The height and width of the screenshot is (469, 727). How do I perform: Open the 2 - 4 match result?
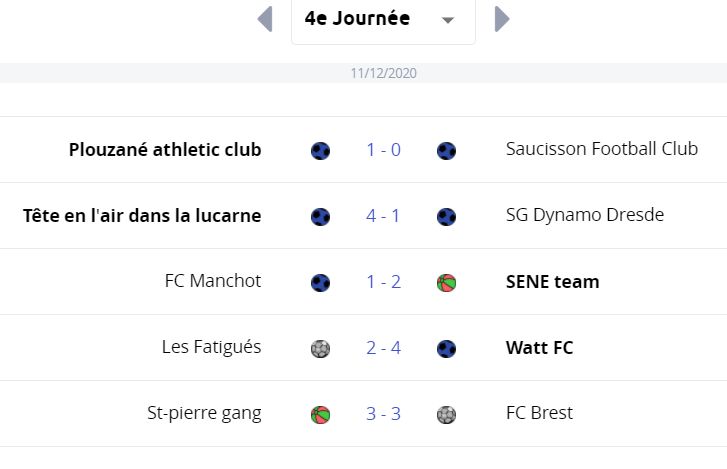pos(383,348)
